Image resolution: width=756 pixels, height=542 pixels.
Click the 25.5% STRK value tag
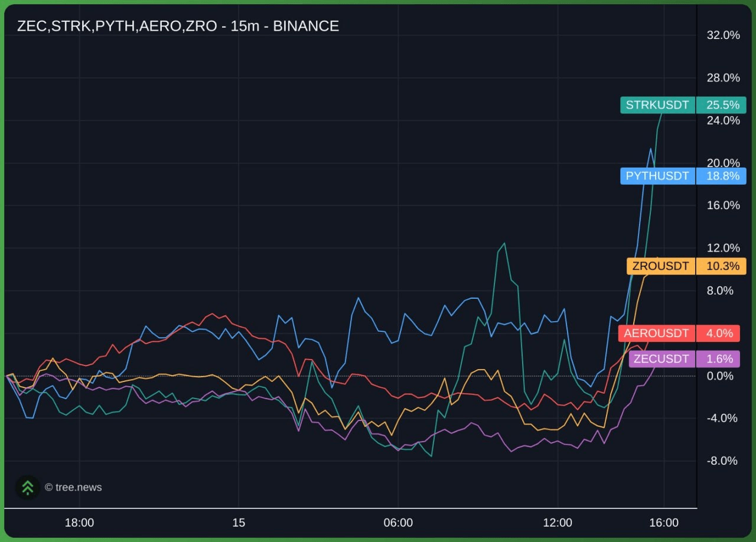721,105
